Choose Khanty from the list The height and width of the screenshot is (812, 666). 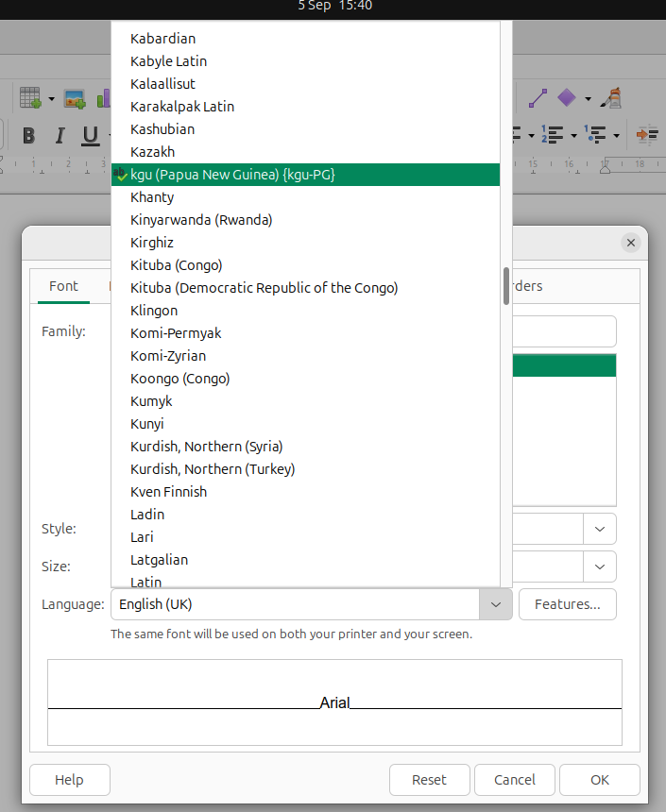(305, 197)
